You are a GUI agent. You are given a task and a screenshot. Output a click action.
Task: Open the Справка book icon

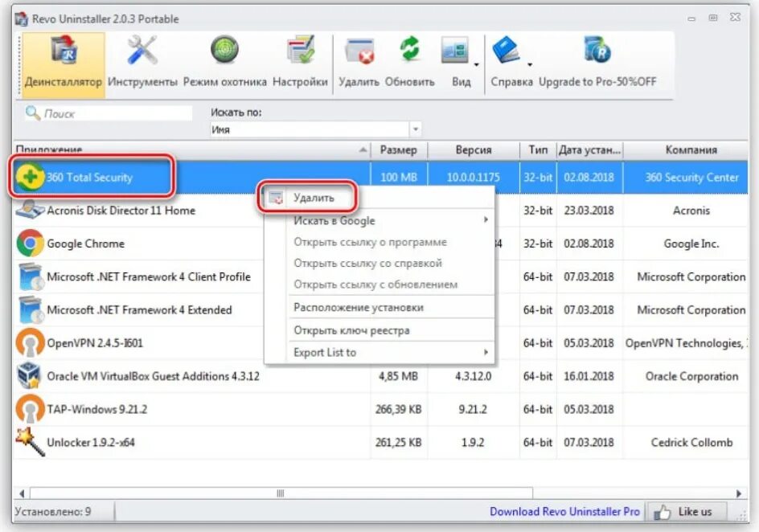[x=507, y=51]
